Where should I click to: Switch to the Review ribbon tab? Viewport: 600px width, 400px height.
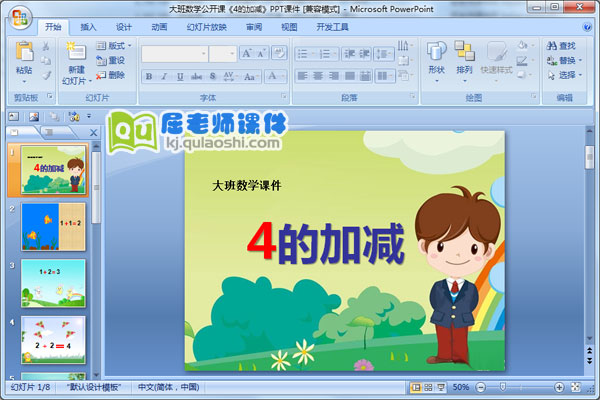pyautogui.click(x=254, y=27)
